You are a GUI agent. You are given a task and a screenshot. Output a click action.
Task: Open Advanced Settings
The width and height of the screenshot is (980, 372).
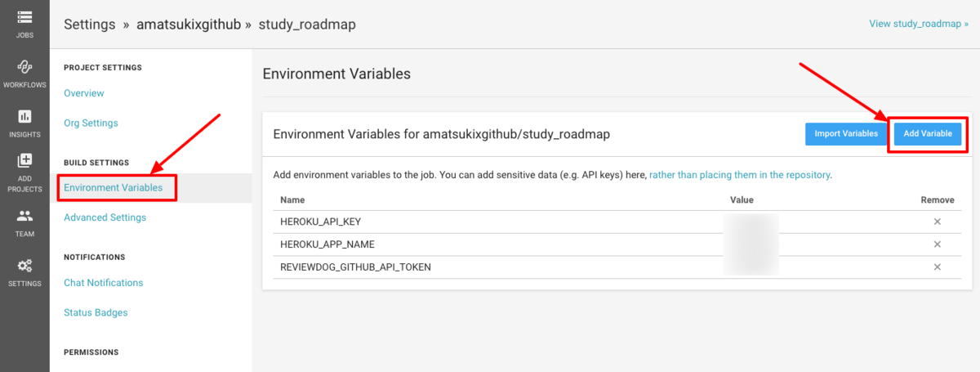pyautogui.click(x=105, y=217)
